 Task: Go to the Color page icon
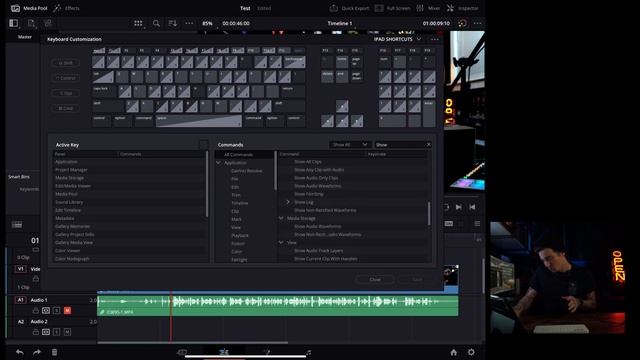(x=266, y=352)
